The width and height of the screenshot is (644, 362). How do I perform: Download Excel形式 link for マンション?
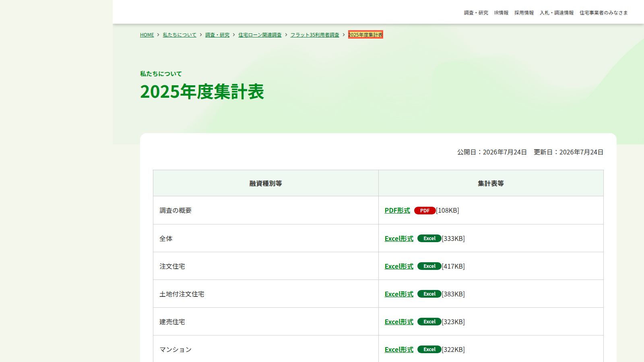399,350
